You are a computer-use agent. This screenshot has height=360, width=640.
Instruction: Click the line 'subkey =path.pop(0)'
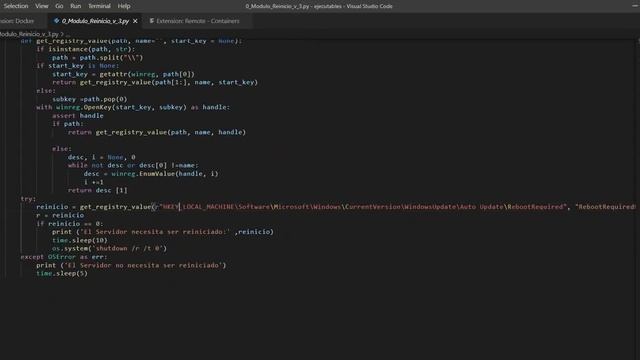[x=89, y=99]
